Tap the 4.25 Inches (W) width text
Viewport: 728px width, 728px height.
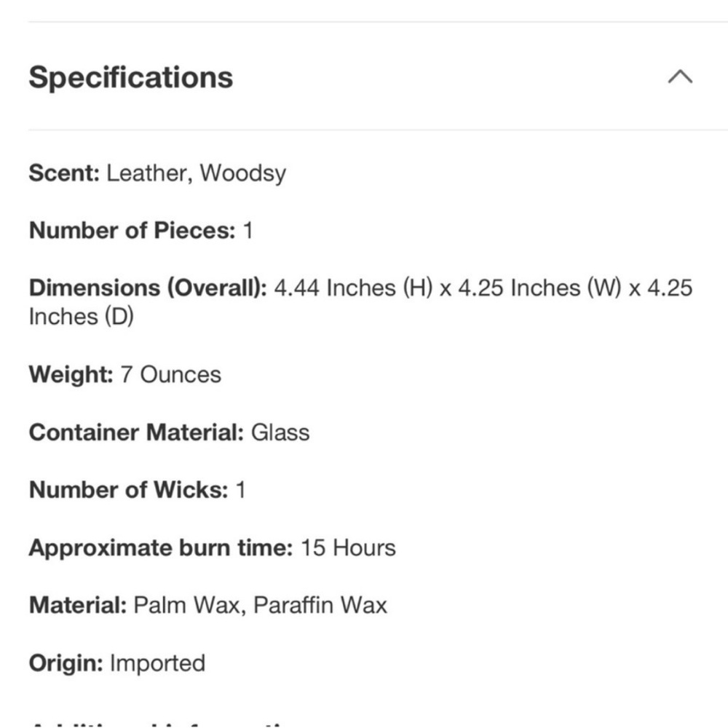point(539,288)
